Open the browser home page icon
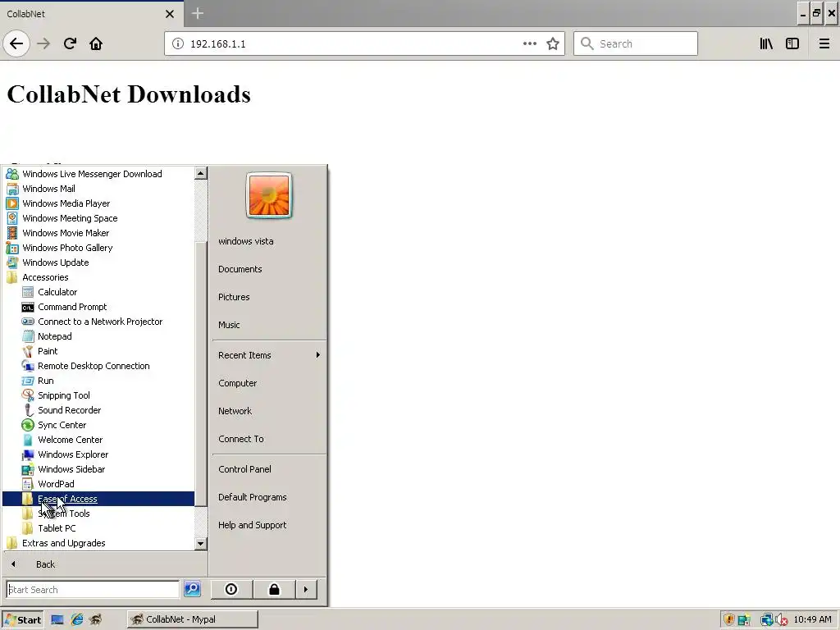 pos(96,43)
